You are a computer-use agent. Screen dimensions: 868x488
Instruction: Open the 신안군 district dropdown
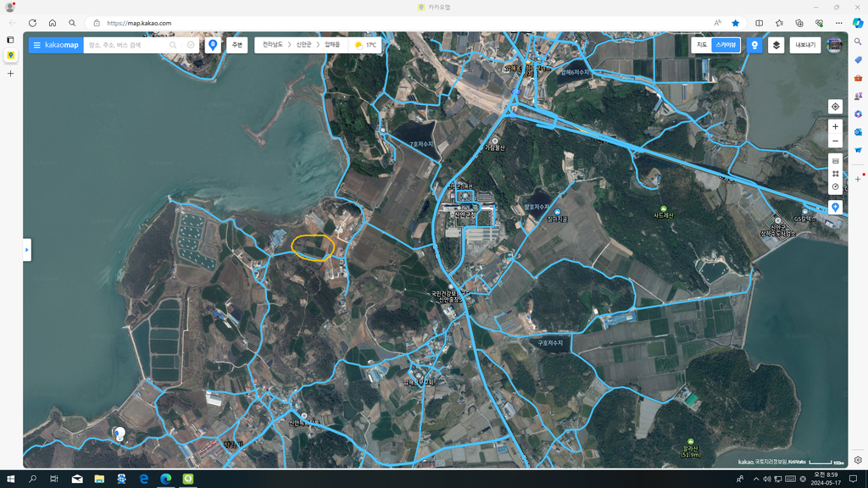click(x=303, y=45)
